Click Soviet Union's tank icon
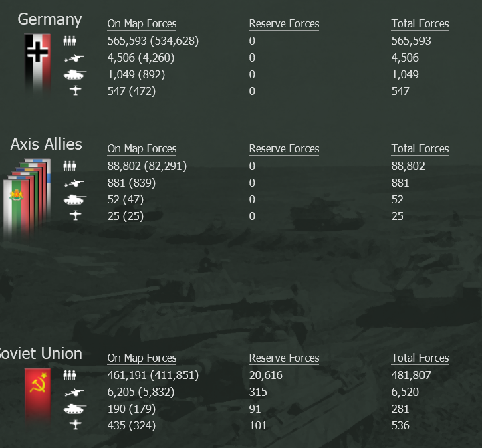Image resolution: width=482 pixels, height=448 pixels. (75, 409)
